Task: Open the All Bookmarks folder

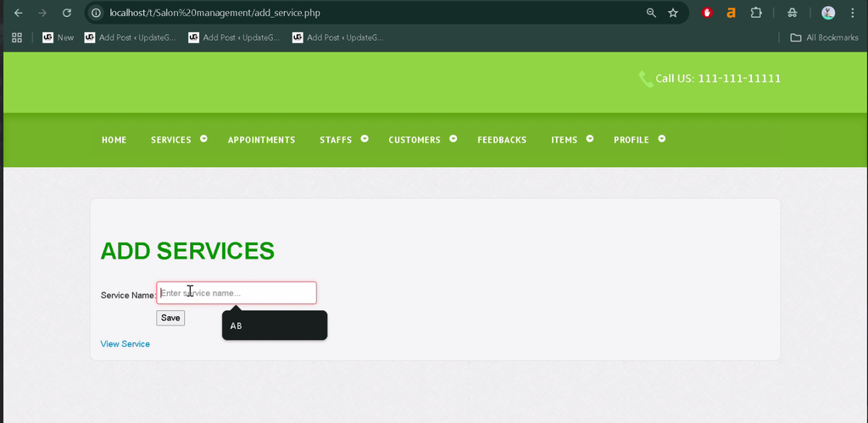Action: 824,37
